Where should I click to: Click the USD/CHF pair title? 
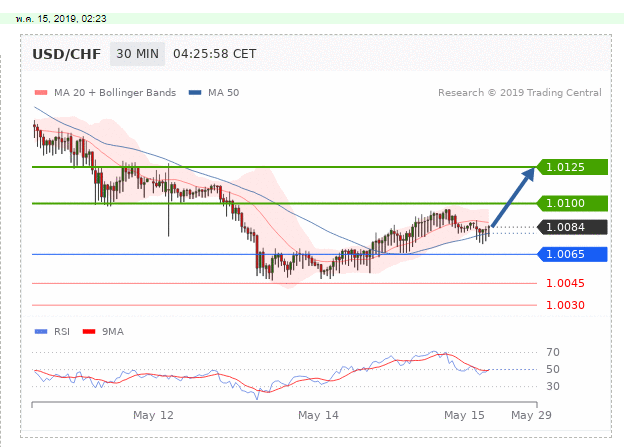coord(66,54)
